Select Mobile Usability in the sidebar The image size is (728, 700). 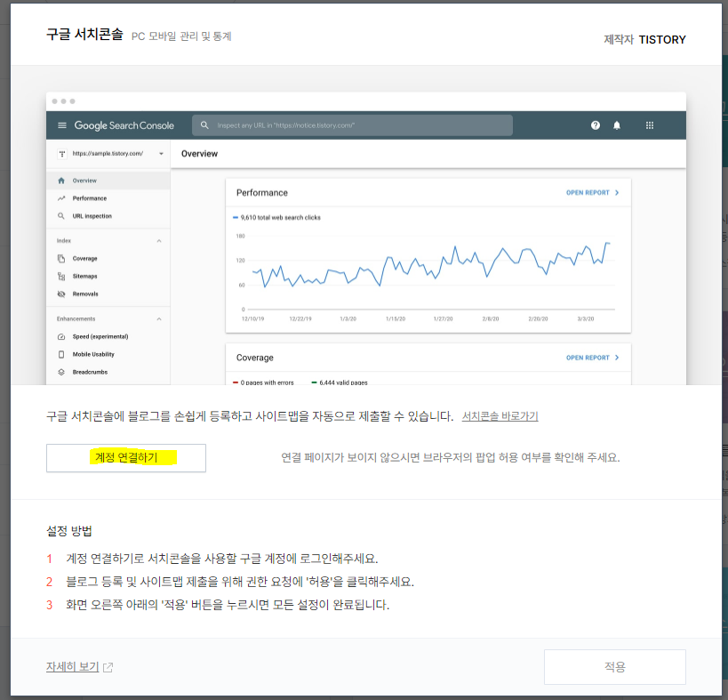tap(108, 354)
